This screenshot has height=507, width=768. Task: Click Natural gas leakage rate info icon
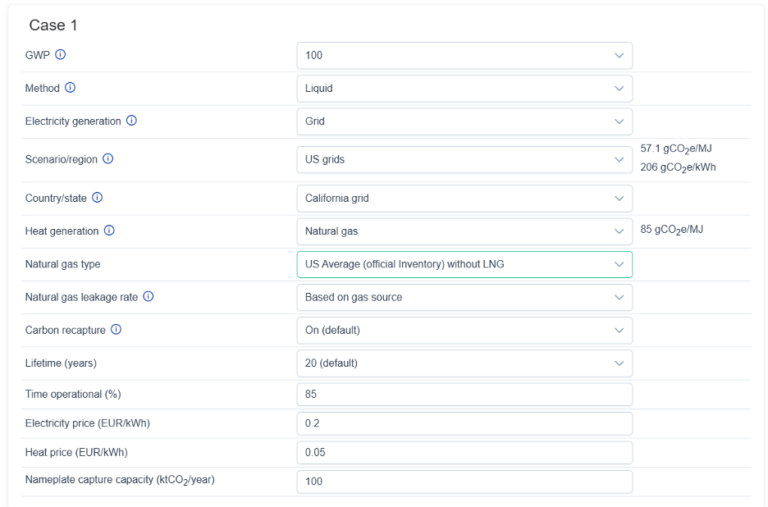point(148,297)
